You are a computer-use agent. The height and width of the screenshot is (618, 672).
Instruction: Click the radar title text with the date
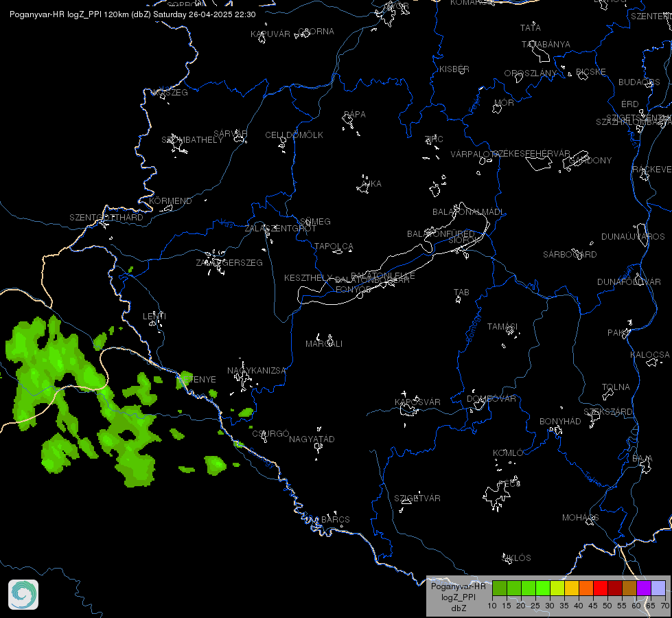[132, 14]
